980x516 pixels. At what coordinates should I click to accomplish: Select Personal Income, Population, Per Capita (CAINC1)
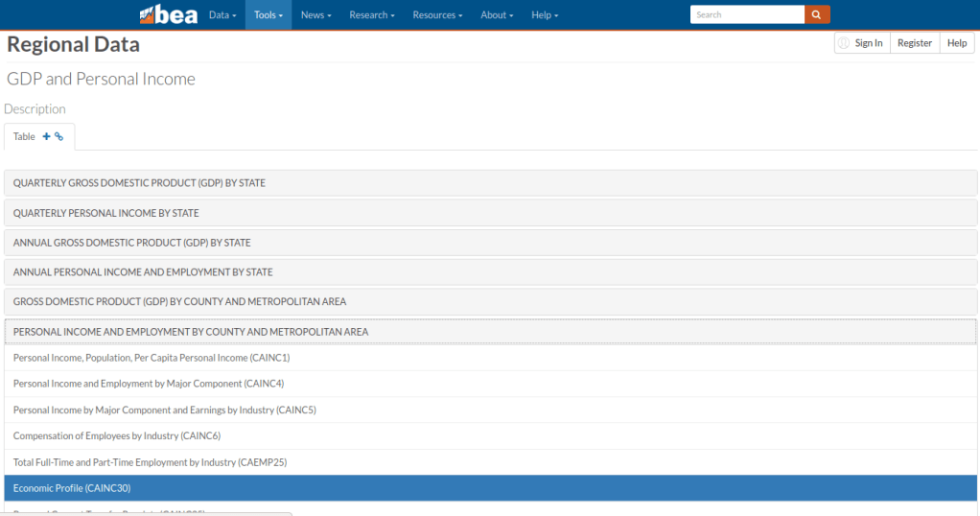click(x=152, y=358)
